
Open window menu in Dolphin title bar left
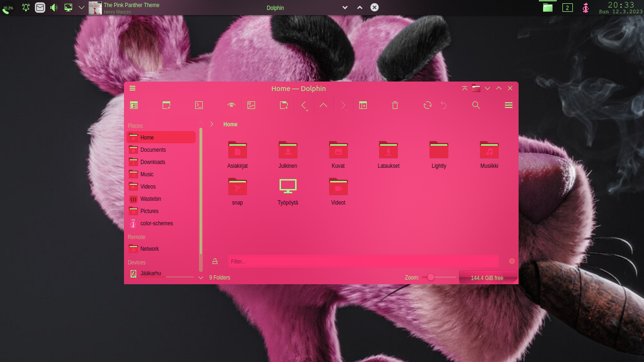click(132, 88)
